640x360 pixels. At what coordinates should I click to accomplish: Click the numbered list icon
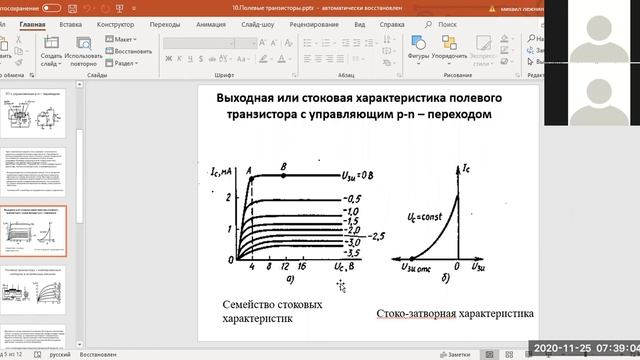coord(326,43)
